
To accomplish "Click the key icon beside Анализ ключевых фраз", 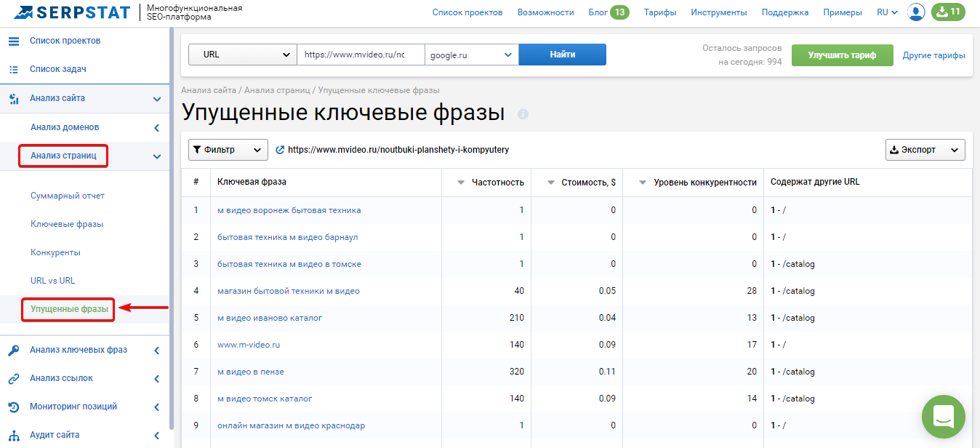I will tap(13, 351).
